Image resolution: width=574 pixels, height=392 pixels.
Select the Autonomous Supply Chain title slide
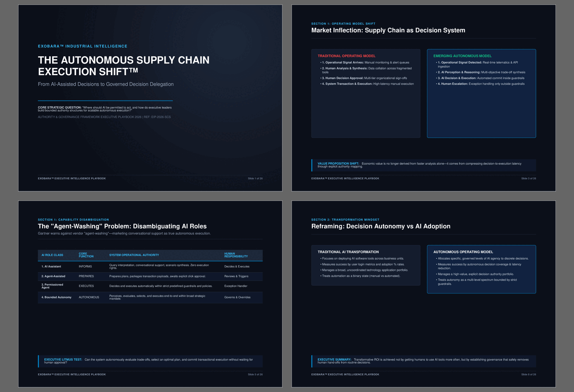pyautogui.click(x=150, y=98)
